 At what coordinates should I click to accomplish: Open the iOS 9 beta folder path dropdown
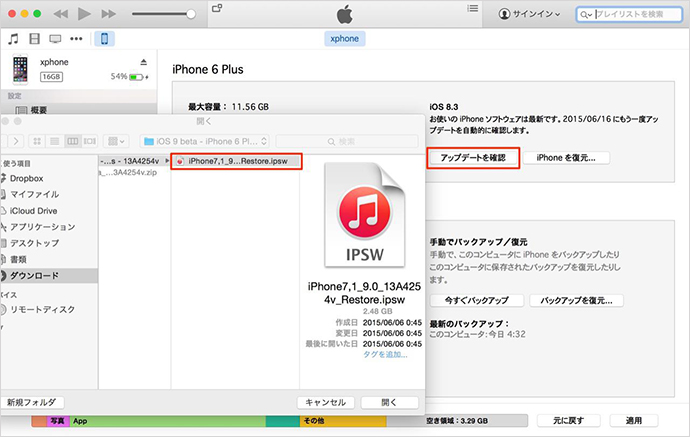pyautogui.click(x=205, y=141)
